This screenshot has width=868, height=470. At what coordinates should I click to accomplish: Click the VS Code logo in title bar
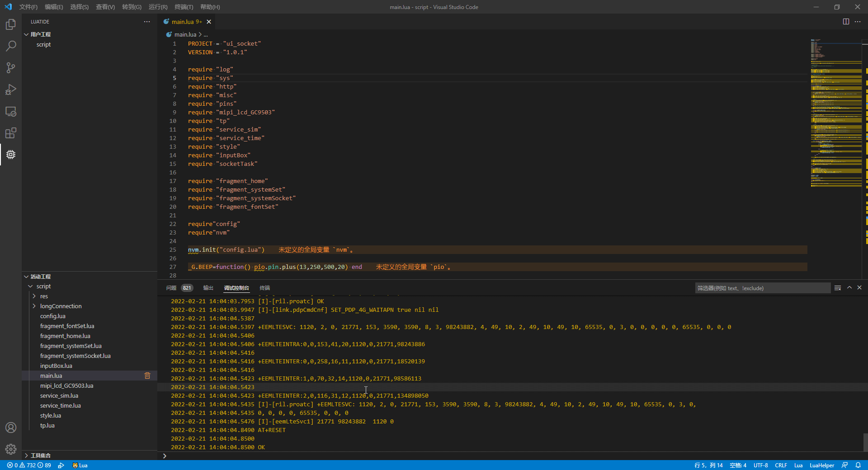8,7
